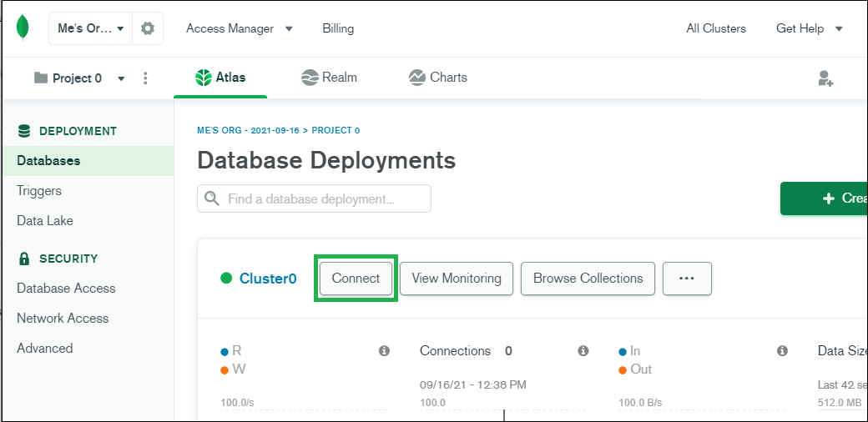Expand the Access Manager menu
Viewport: 868px width, 422px height.
pos(240,28)
